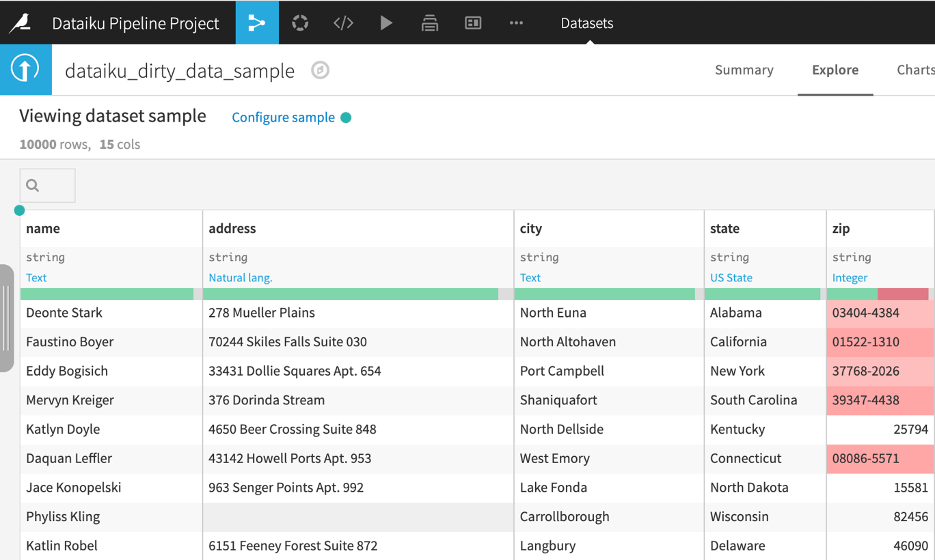Open the dashboards panel icon
Image resolution: width=935 pixels, height=560 pixels.
[473, 23]
